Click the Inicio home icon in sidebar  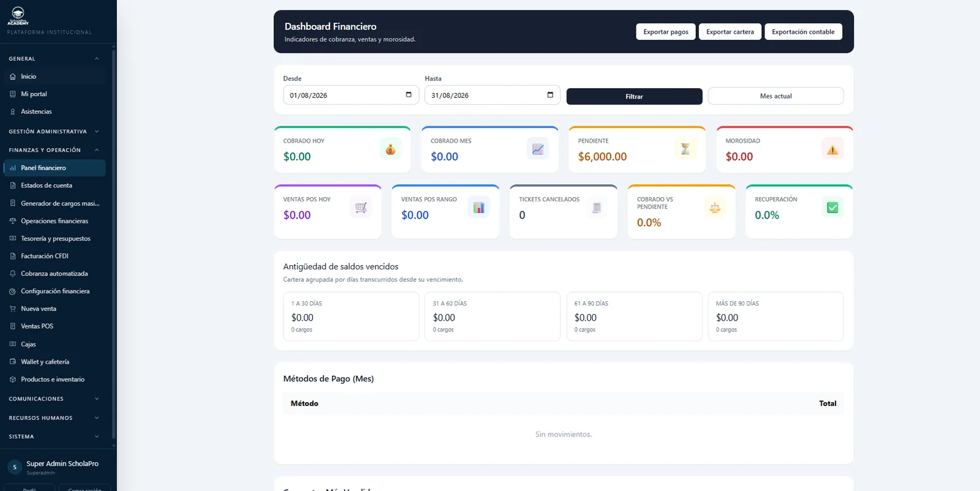point(13,77)
